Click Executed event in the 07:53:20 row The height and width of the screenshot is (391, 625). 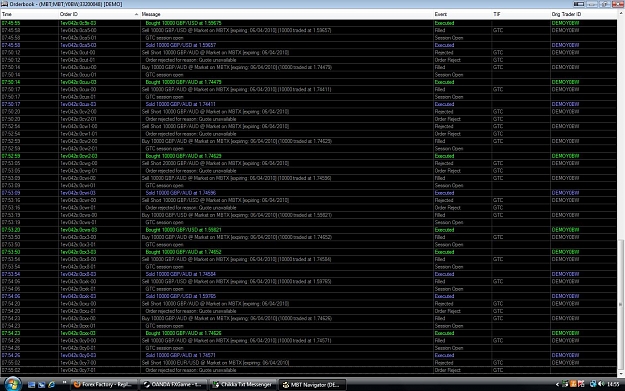click(x=444, y=230)
